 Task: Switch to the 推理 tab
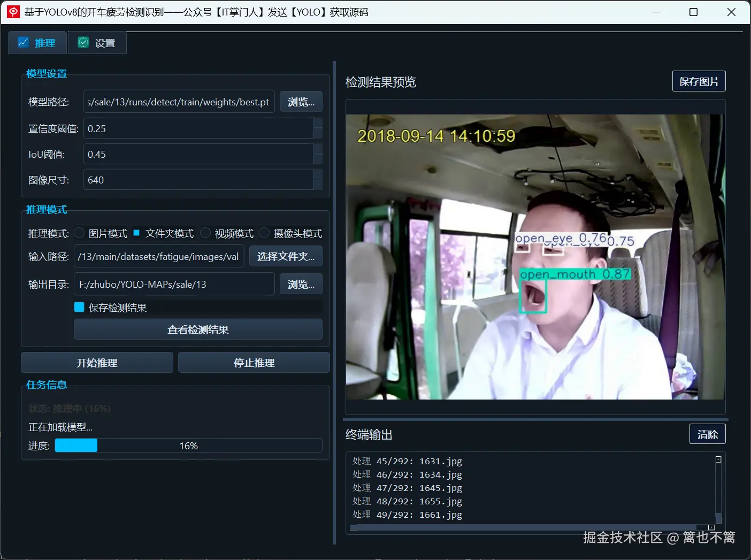click(37, 43)
